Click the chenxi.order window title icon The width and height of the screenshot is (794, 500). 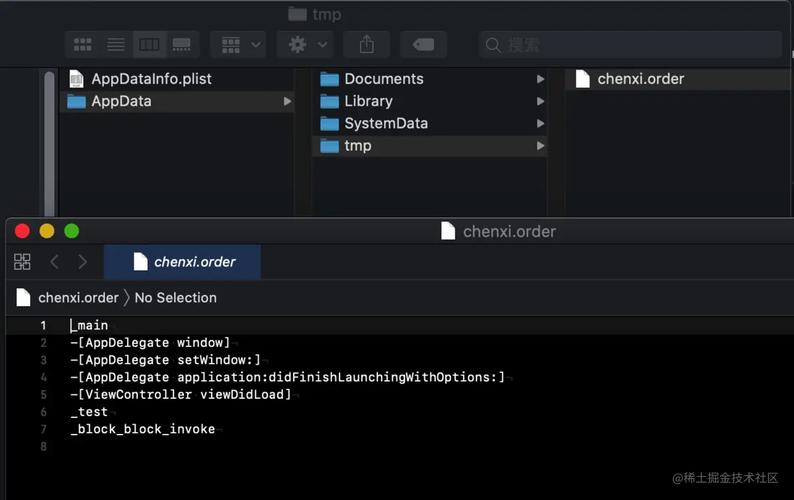448,231
